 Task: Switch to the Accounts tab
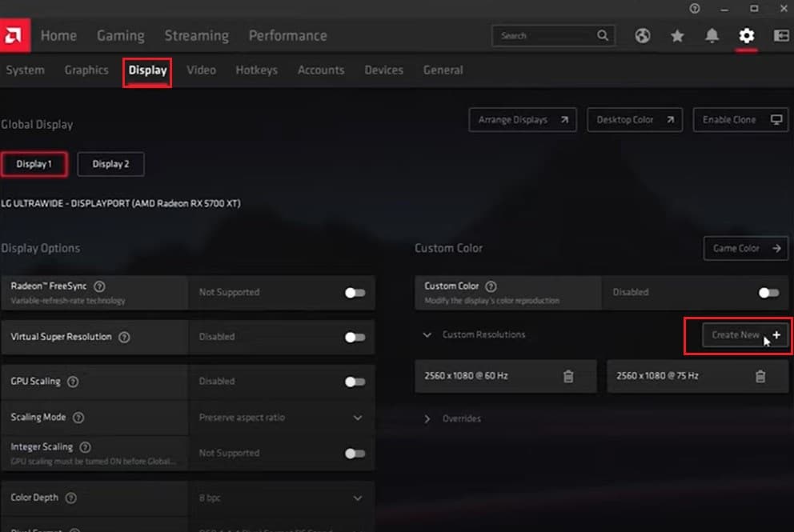point(321,70)
